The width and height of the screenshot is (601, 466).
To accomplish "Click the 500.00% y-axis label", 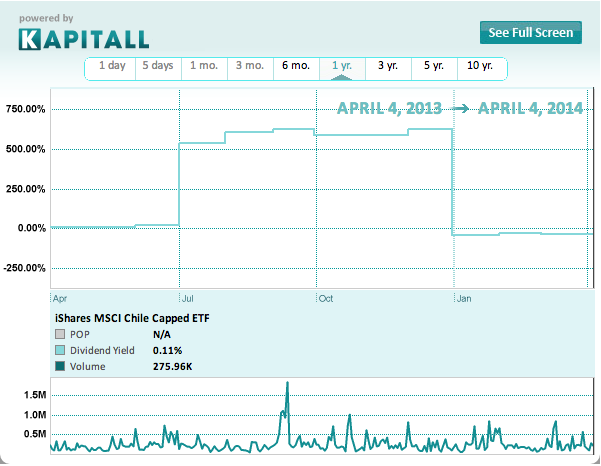I will pyautogui.click(x=25, y=149).
